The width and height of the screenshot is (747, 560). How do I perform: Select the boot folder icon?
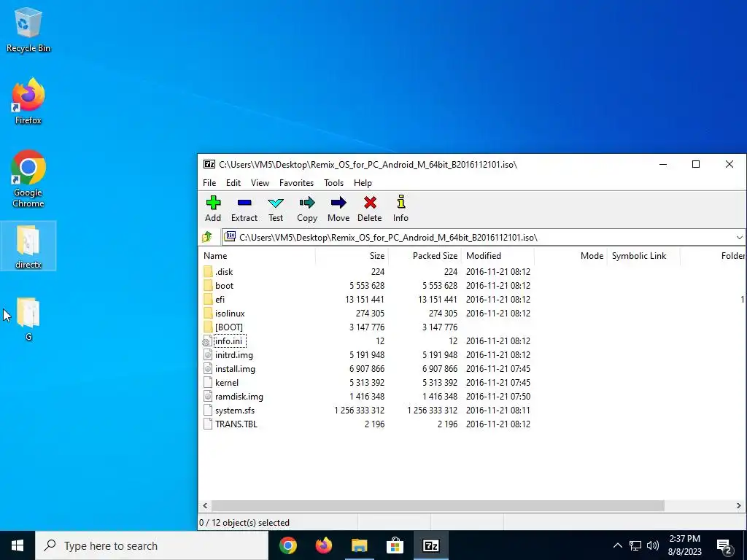[x=208, y=285]
